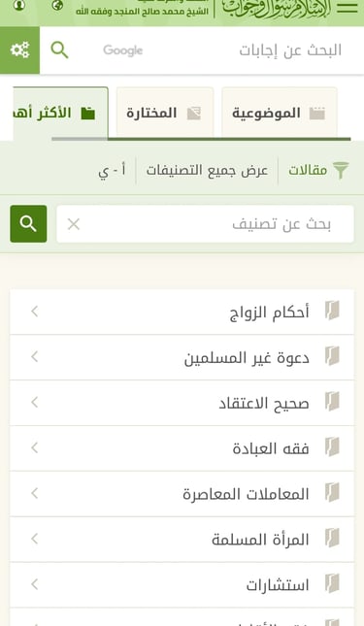Click the book icon next to أحكام الزواج

(x=332, y=311)
